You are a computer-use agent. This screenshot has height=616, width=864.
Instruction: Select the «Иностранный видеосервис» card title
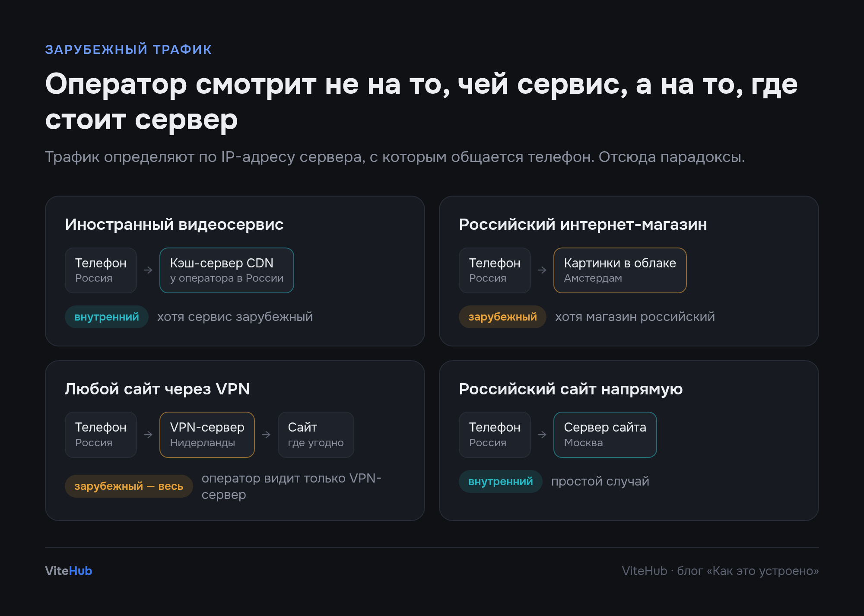pos(174,225)
